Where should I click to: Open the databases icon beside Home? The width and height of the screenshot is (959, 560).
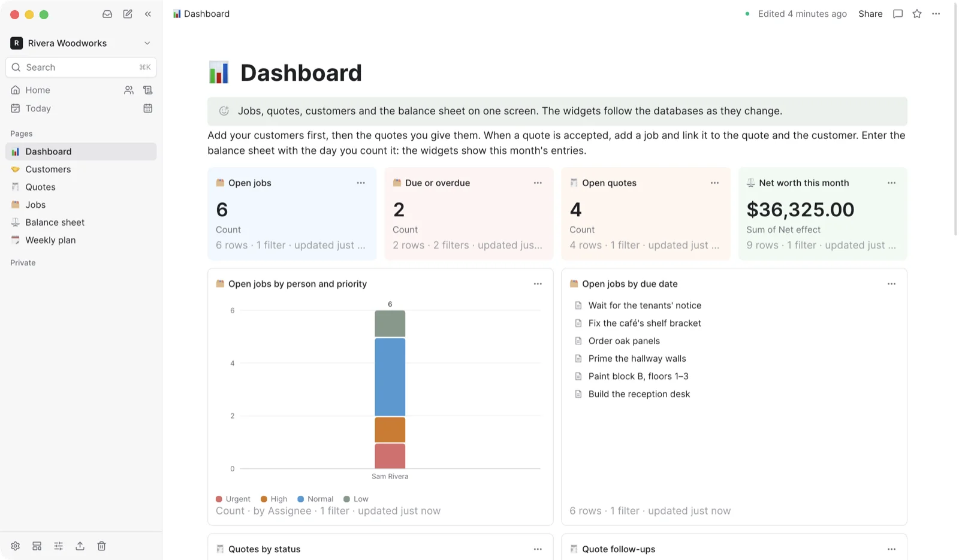148,90
